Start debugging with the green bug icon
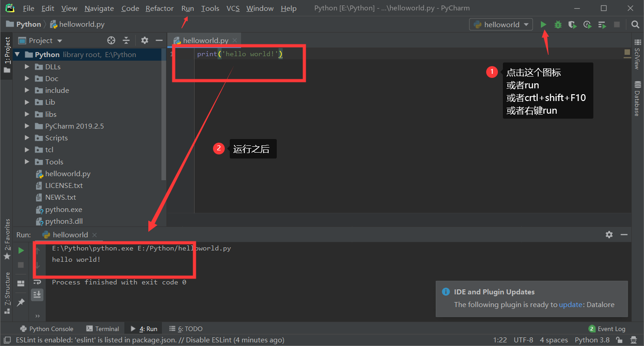 558,24
